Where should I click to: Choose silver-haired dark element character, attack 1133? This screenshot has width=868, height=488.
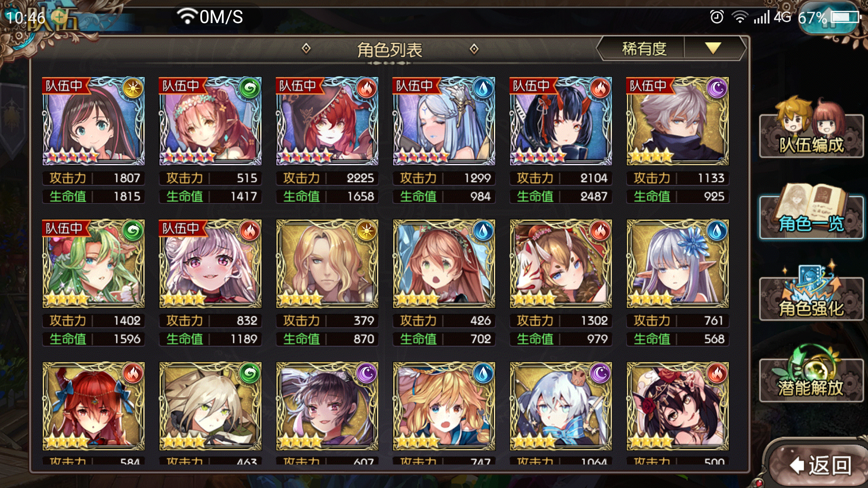pos(677,121)
